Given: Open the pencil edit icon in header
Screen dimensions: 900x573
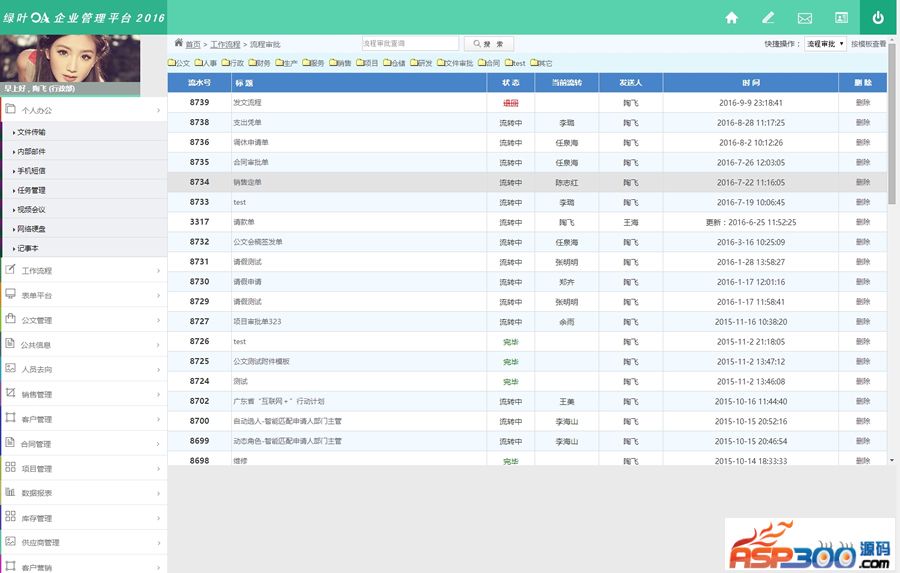Looking at the screenshot, I should click(x=768, y=17).
